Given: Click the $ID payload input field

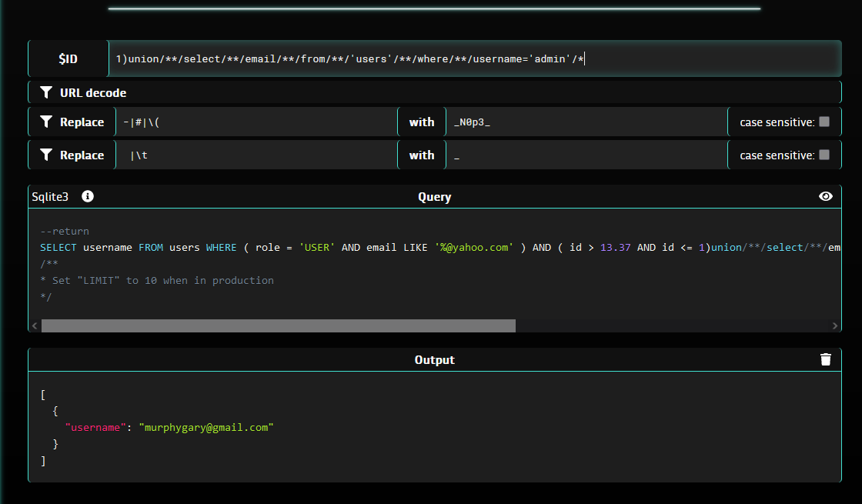Looking at the screenshot, I should point(473,59).
